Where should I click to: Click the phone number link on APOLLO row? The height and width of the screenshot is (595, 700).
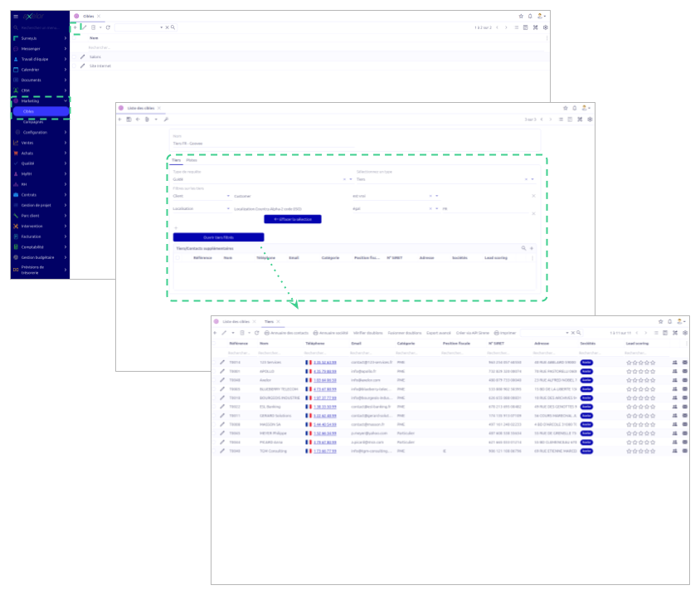(x=324, y=371)
